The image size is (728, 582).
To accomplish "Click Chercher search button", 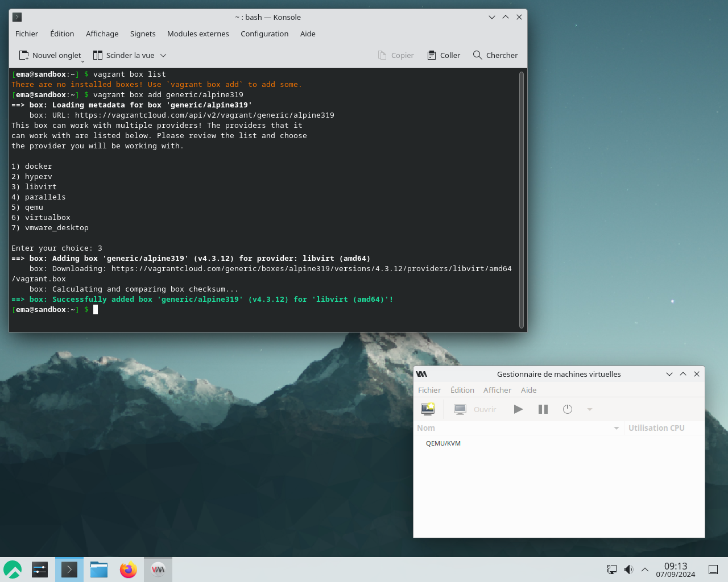I will click(495, 55).
